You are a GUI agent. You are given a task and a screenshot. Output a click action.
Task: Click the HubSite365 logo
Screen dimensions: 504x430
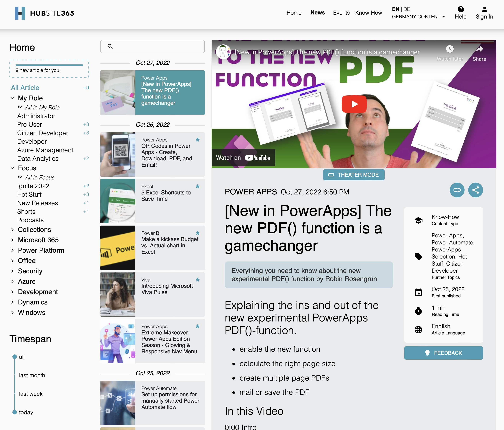[44, 13]
